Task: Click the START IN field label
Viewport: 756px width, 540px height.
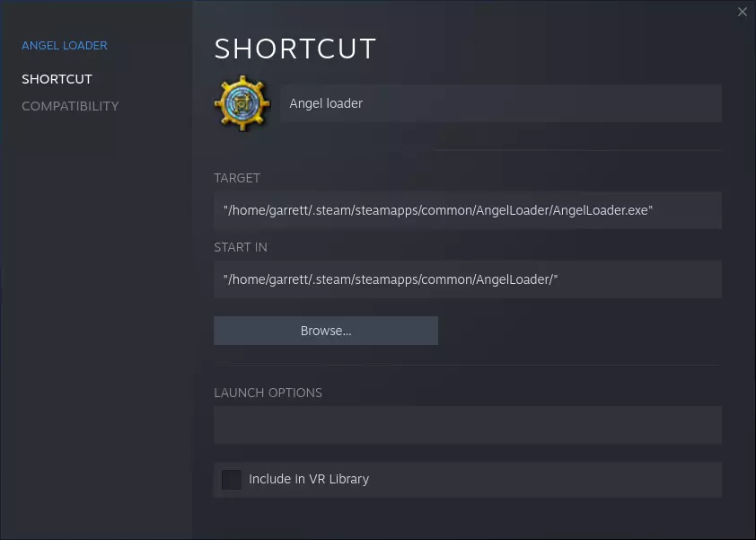Action: tap(241, 247)
